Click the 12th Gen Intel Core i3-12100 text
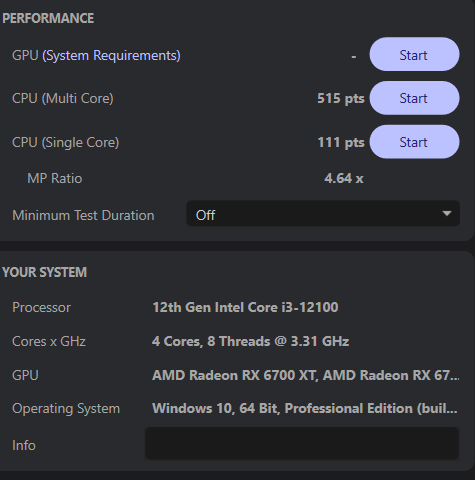 tap(245, 307)
